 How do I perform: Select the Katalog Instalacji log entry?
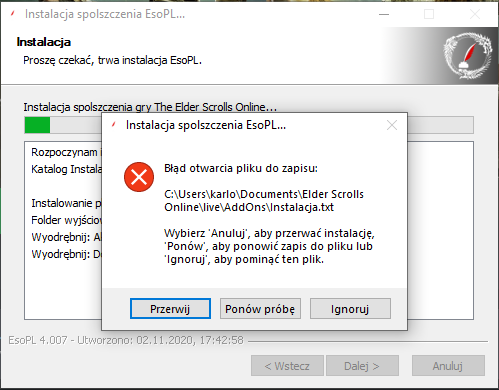66,169
